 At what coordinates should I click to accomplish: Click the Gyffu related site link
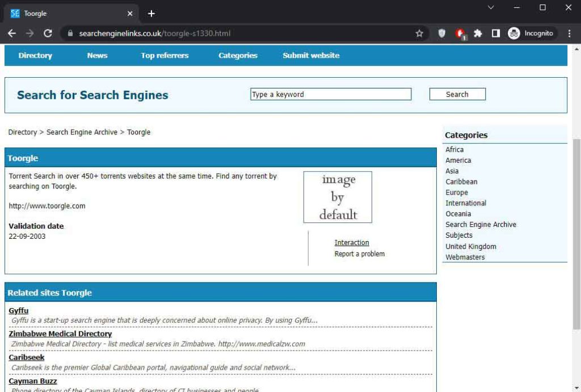tap(19, 310)
